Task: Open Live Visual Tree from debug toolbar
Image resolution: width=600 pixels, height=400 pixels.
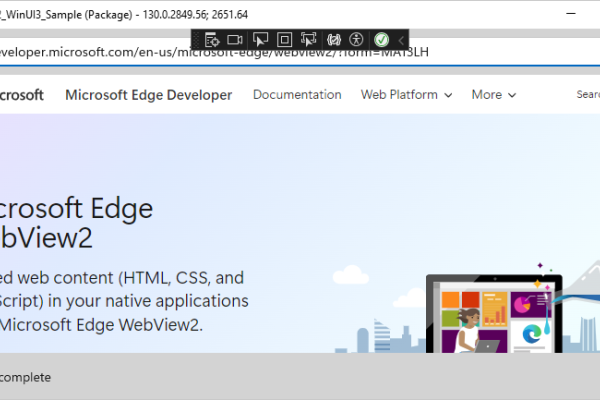Action: 212,40
